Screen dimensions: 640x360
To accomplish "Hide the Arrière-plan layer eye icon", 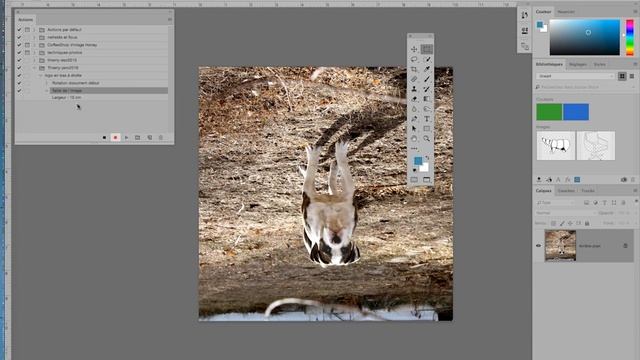I will [x=538, y=246].
